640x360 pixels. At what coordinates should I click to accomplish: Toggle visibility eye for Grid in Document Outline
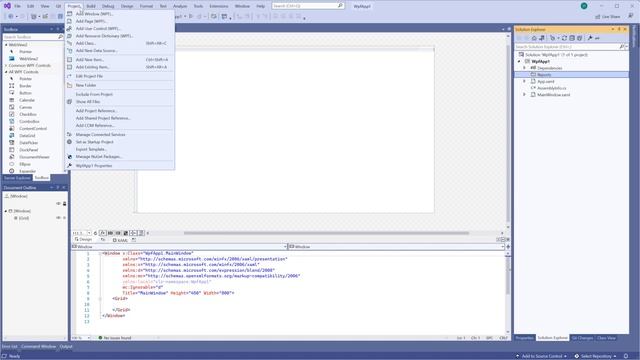pyautogui.click(x=58, y=218)
